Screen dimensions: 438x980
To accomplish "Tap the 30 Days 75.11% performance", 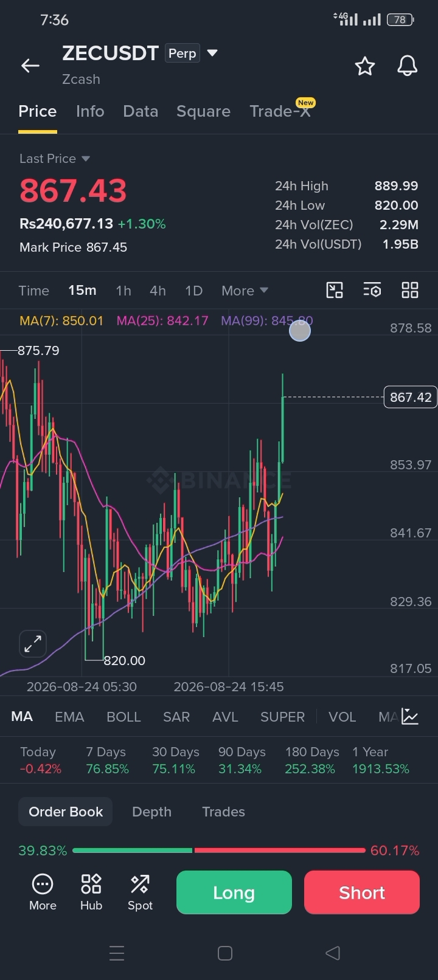I will coord(175,761).
